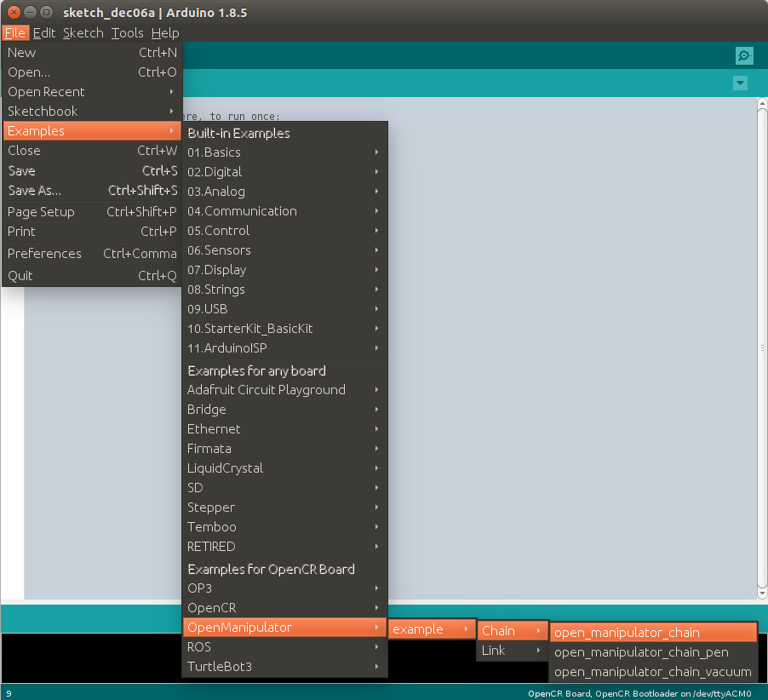Open the Help menu
Screen dimensions: 768x700
click(165, 33)
